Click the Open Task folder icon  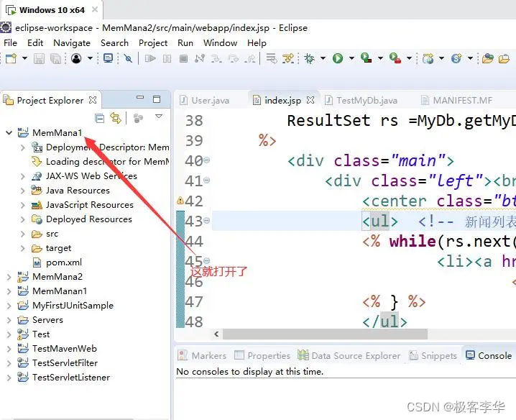tap(504, 59)
